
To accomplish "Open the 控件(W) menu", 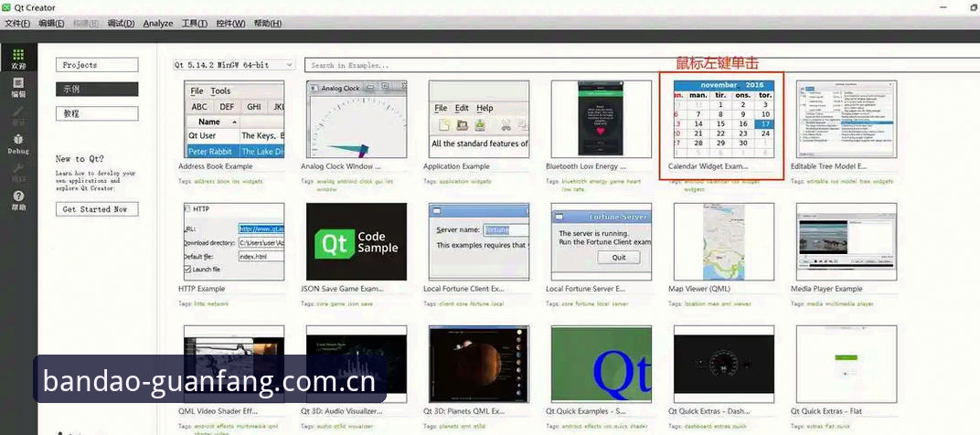I will click(x=230, y=23).
